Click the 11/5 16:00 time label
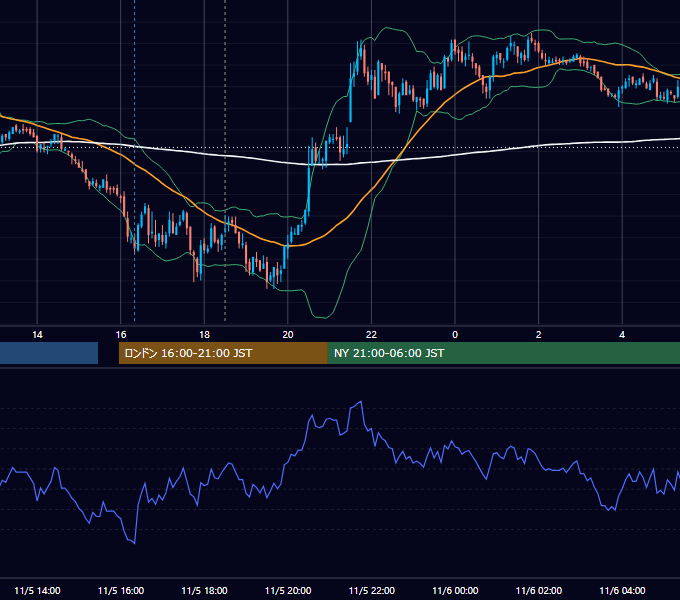This screenshot has width=680, height=600. pos(121,590)
